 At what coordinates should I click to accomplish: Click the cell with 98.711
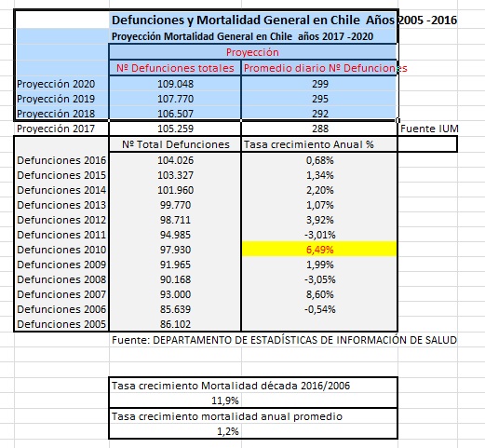point(175,220)
